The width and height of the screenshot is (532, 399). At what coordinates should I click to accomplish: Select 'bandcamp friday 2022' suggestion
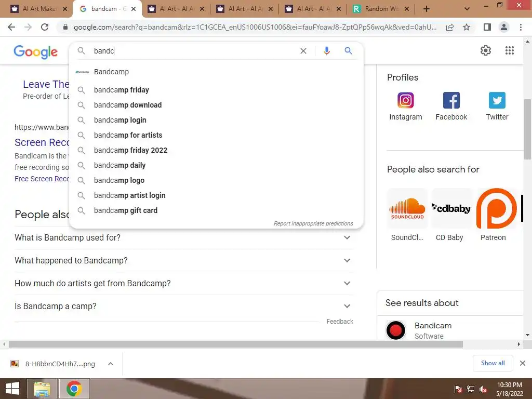(x=217, y=150)
